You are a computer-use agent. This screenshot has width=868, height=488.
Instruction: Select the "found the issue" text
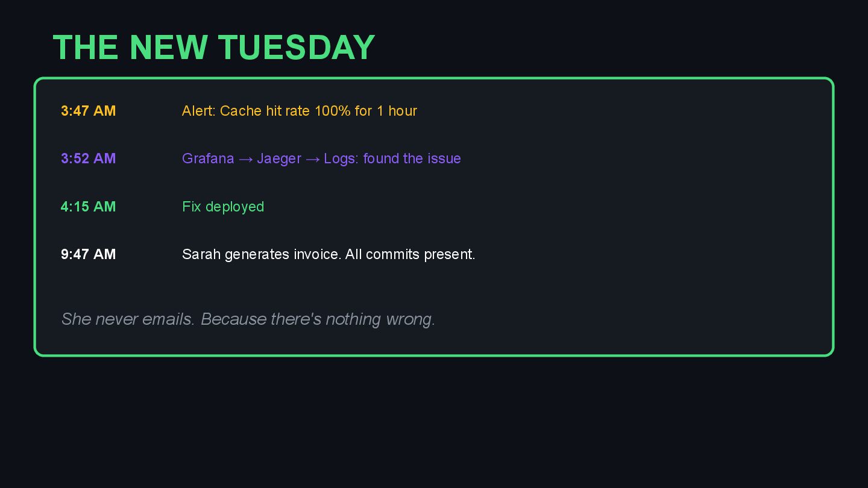pyautogui.click(x=412, y=158)
